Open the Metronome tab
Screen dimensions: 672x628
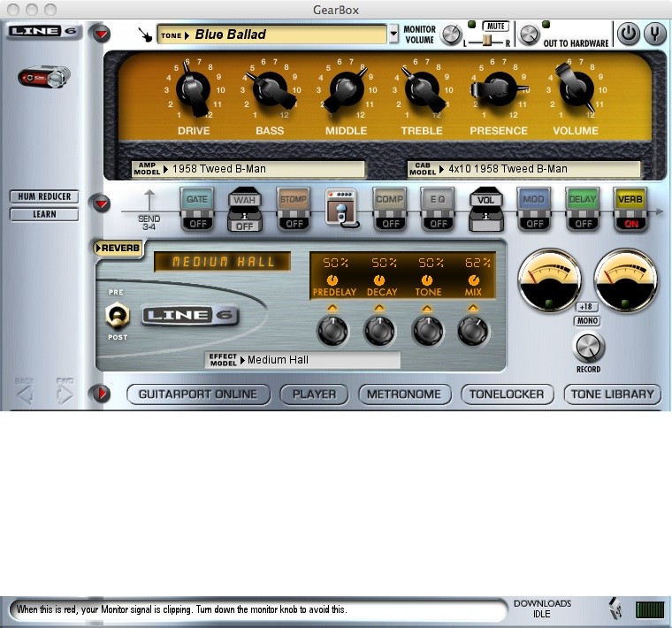pyautogui.click(x=404, y=394)
